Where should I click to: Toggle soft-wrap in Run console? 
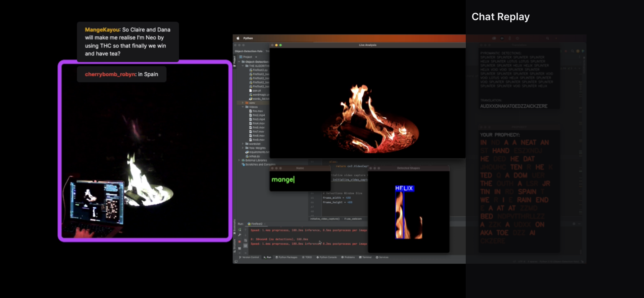[x=245, y=240]
